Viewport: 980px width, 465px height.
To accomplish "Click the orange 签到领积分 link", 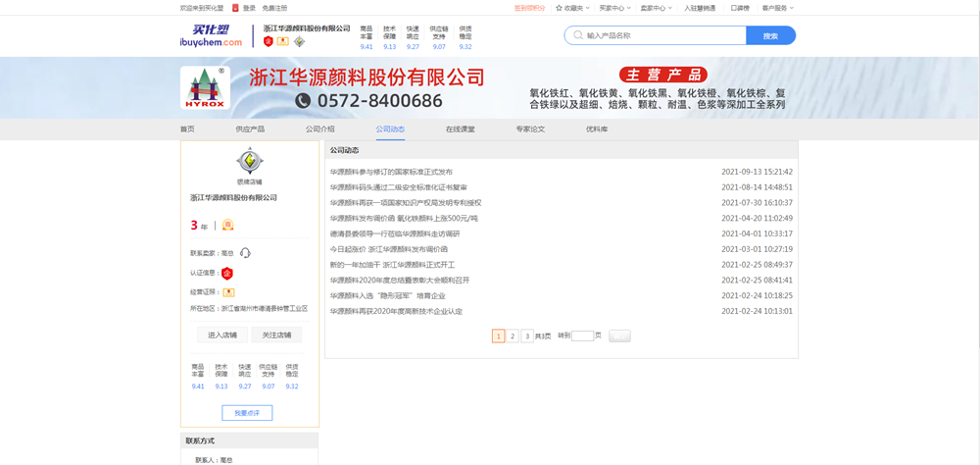I will point(529,8).
